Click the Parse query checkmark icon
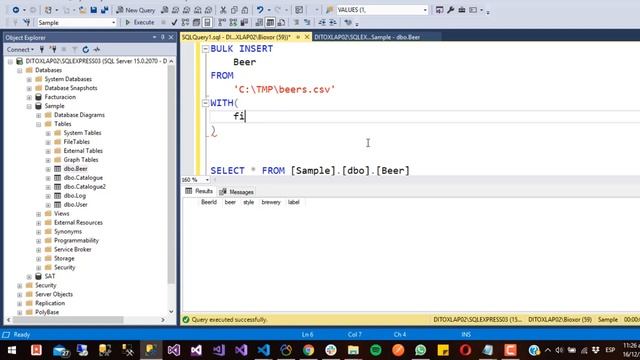Viewport: 640px width, 360px height. pos(174,22)
